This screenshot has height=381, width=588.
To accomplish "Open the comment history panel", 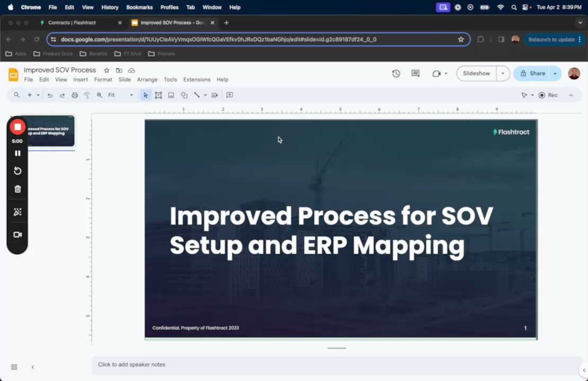I will click(x=415, y=74).
